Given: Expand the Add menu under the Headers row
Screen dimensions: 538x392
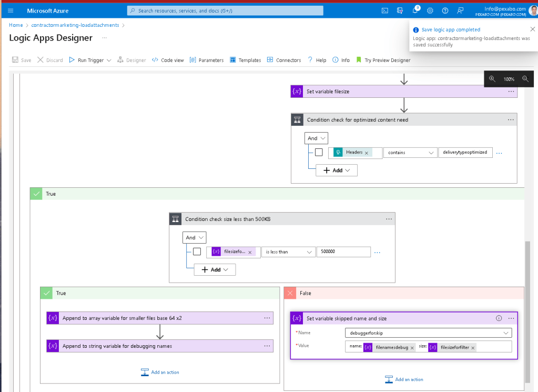Looking at the screenshot, I should (x=337, y=170).
